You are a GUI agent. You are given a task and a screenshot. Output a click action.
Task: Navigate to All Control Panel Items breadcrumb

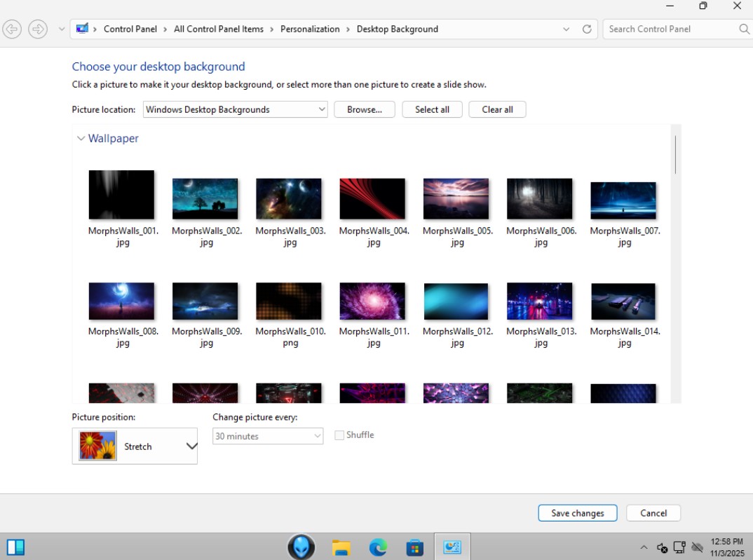point(219,29)
